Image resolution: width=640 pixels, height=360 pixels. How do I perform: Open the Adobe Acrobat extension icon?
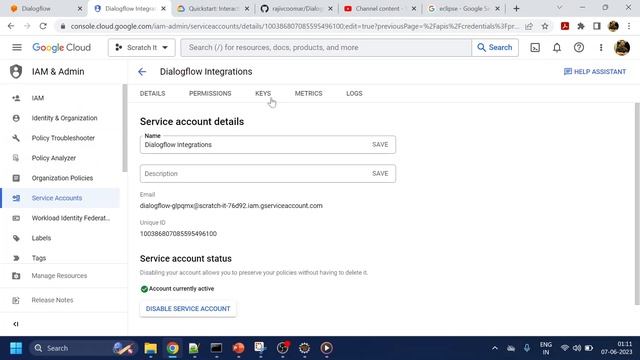(565, 26)
